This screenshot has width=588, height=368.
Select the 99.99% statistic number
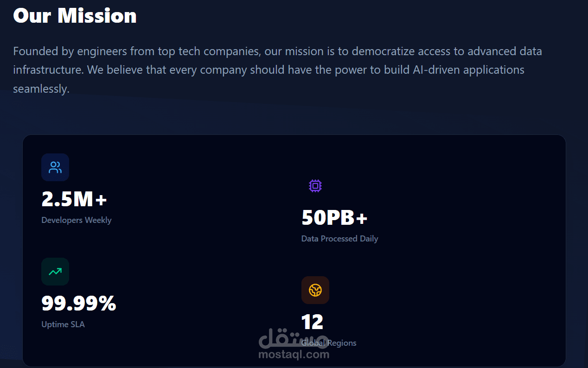(x=78, y=304)
